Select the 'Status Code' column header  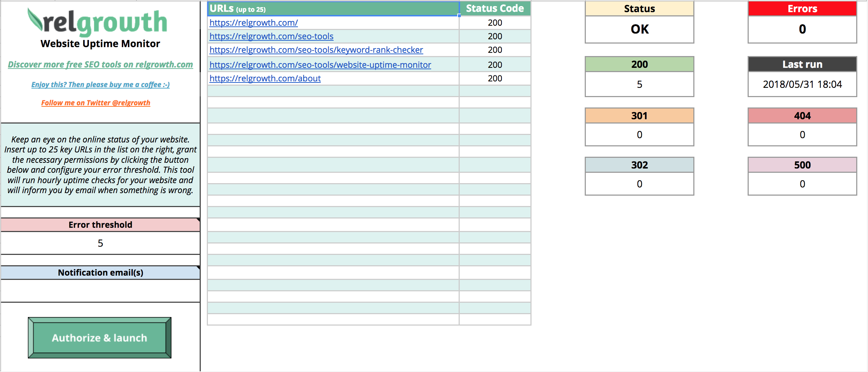(495, 9)
